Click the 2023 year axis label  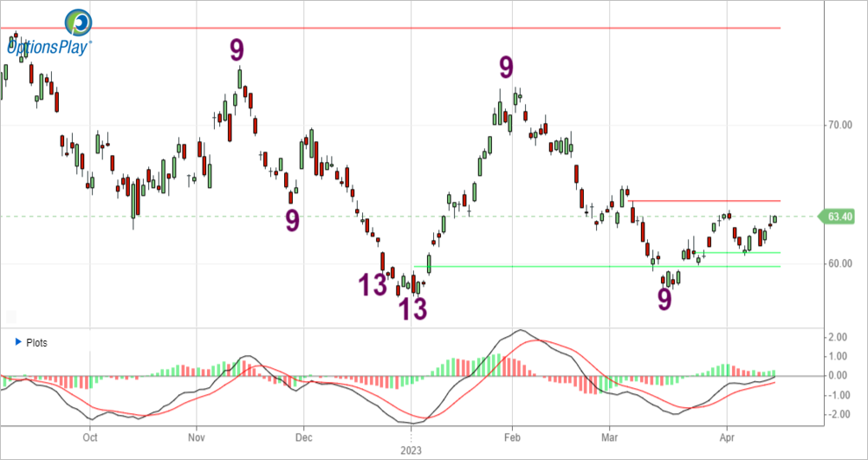click(411, 450)
